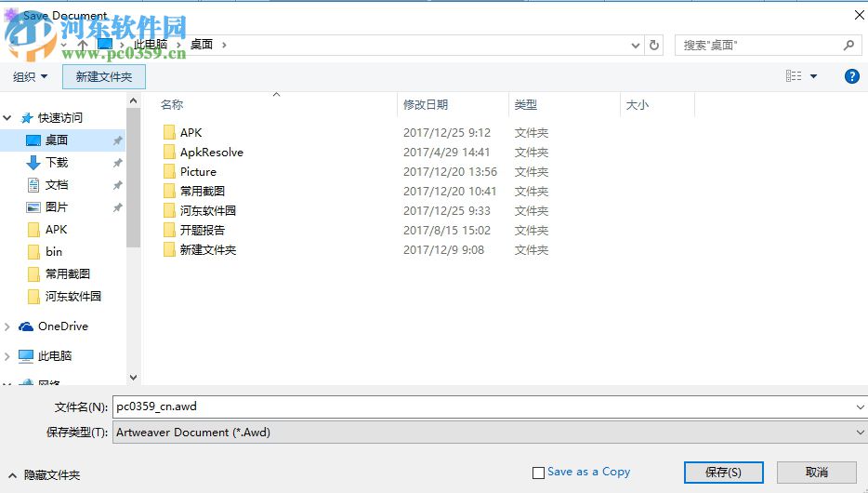Click 桌面 in the address breadcrumb
Image resolution: width=868 pixels, height=493 pixels.
click(x=202, y=45)
